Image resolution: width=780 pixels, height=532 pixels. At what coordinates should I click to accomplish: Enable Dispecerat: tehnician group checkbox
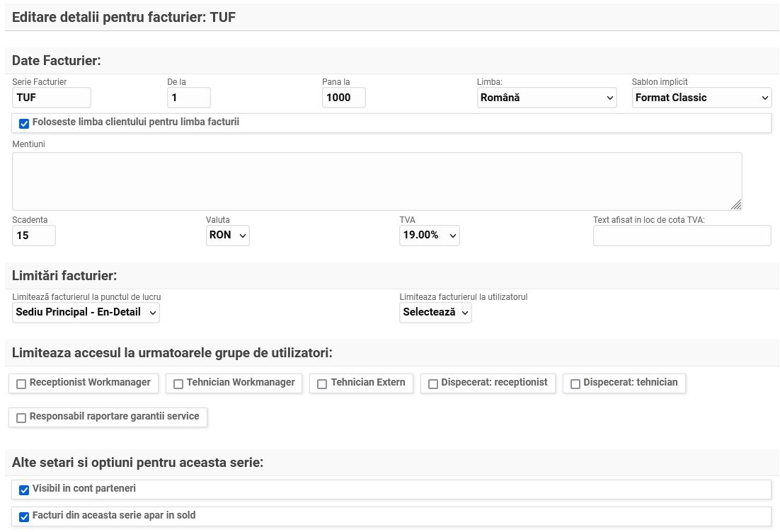point(575,383)
